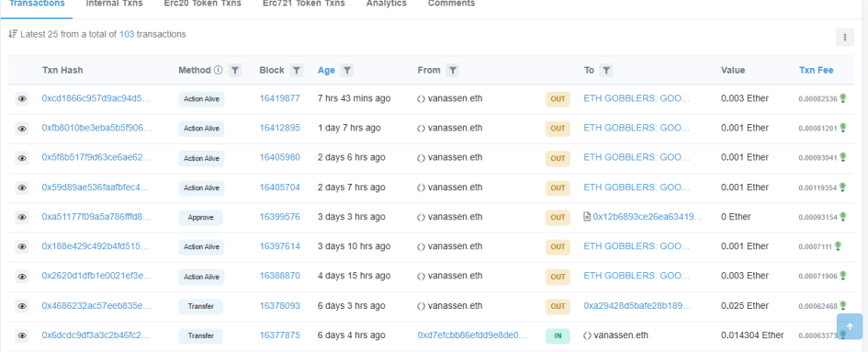Open address 0xd7efcbb86efdd9e8de0 in From column
This screenshot has height=352, width=868.
(472, 335)
